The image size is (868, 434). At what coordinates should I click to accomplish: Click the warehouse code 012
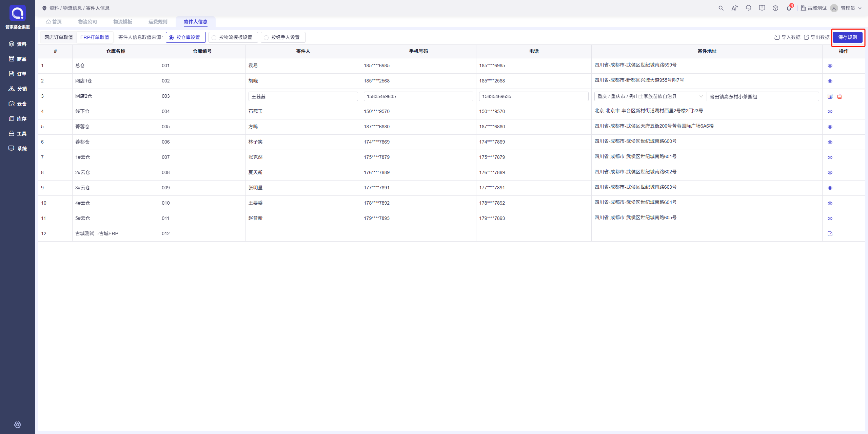[165, 233]
